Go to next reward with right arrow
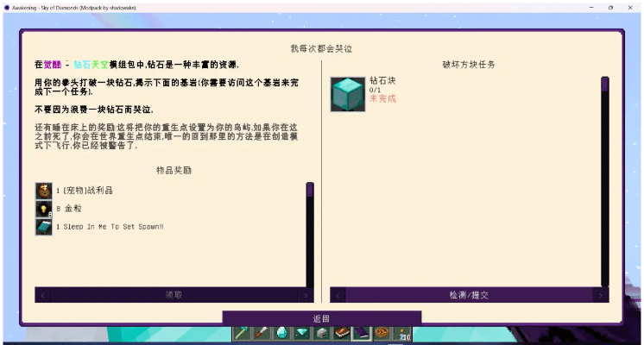The image size is (644, 345). [x=306, y=295]
